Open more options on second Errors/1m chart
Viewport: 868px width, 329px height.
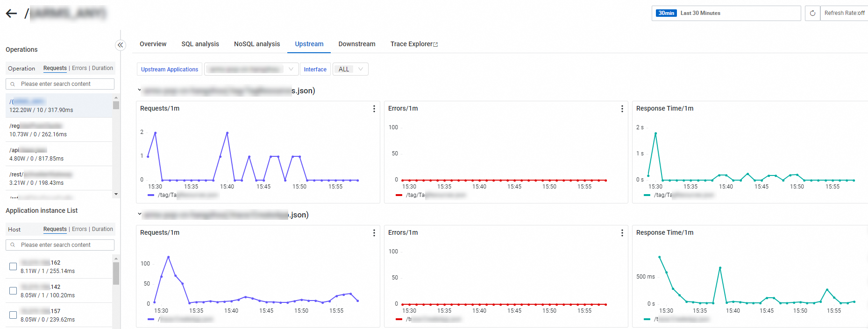tap(622, 233)
